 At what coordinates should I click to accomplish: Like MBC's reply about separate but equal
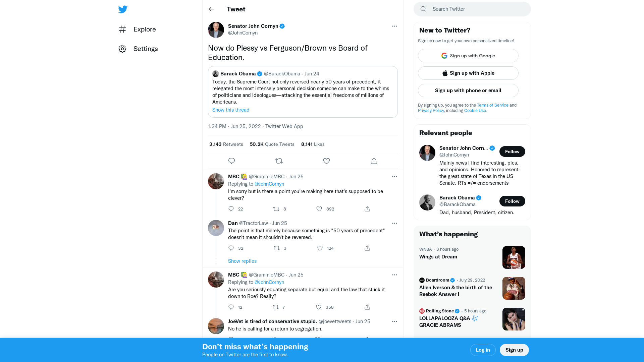[x=319, y=307]
